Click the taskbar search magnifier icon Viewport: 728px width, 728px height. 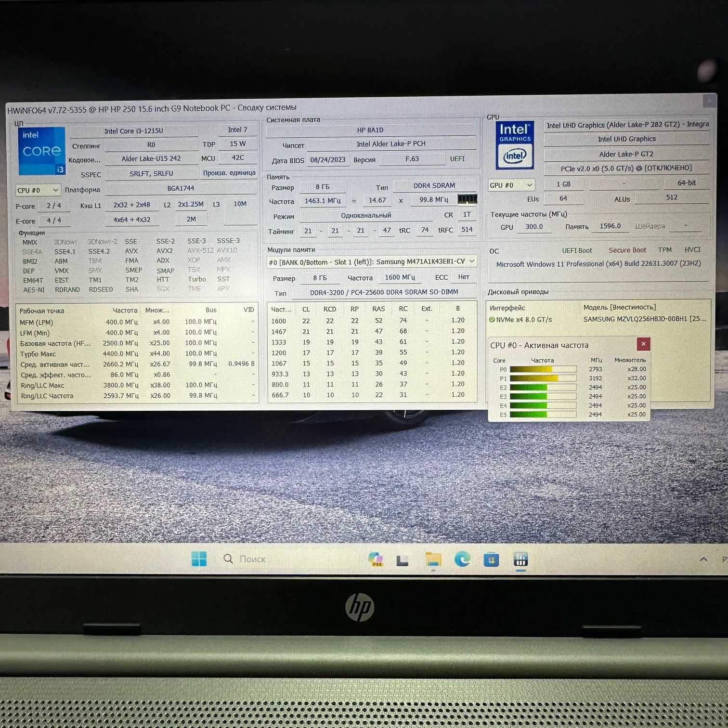[228, 559]
